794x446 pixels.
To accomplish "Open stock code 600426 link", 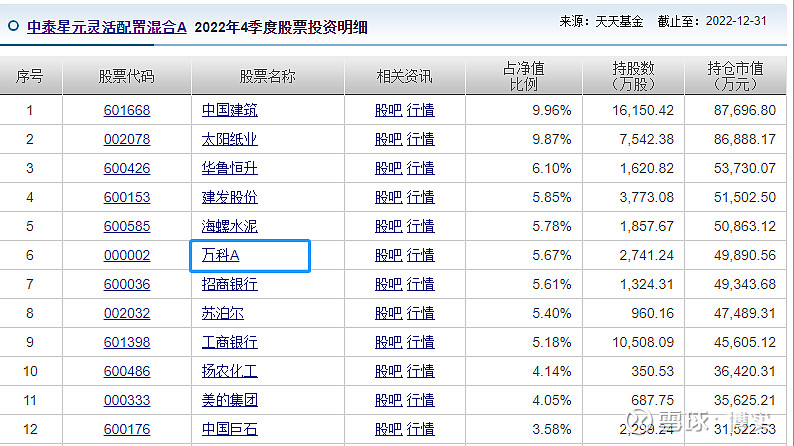I will (x=127, y=168).
